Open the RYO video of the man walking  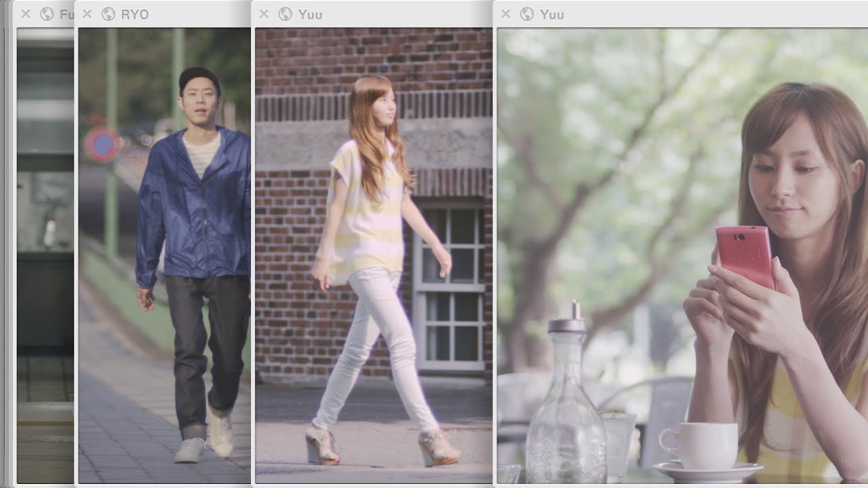coord(164,256)
